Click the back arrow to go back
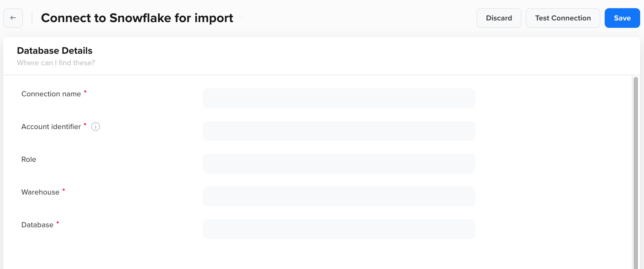The image size is (644, 269). point(13,18)
